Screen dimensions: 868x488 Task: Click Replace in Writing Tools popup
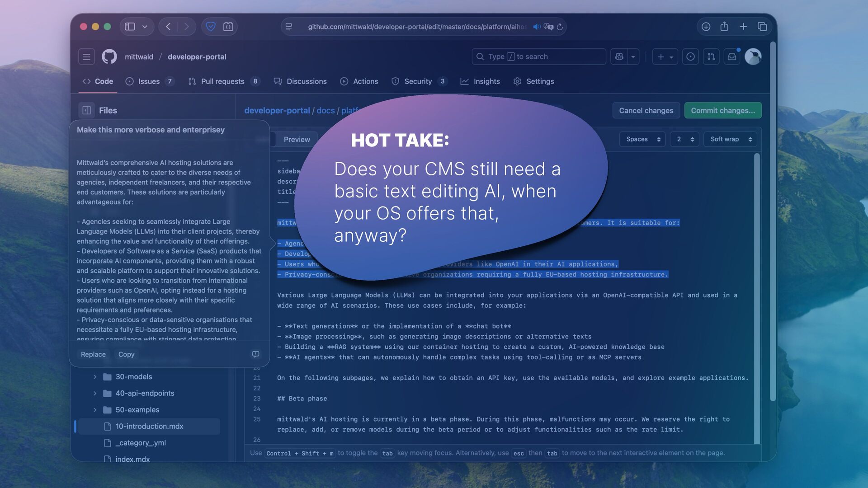[x=93, y=354]
